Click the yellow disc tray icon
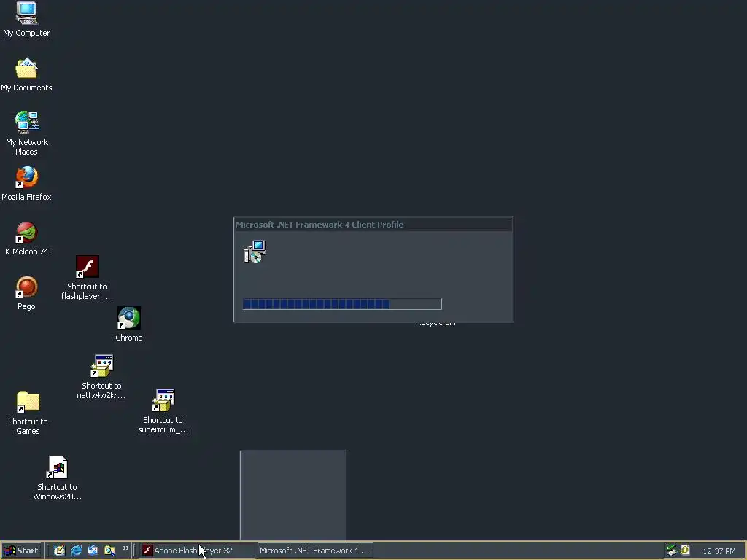Screen dimensions: 747x560 click(685, 551)
